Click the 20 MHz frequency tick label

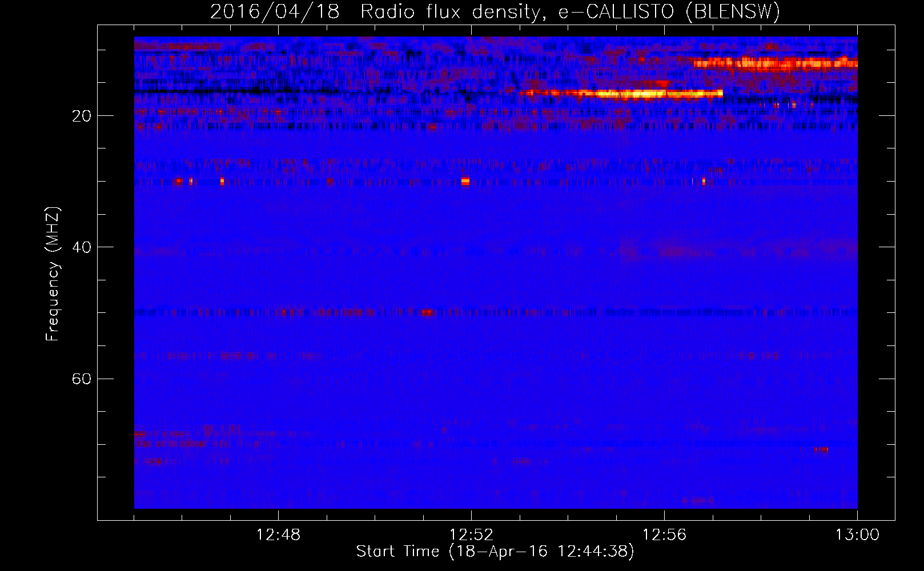coord(82,116)
